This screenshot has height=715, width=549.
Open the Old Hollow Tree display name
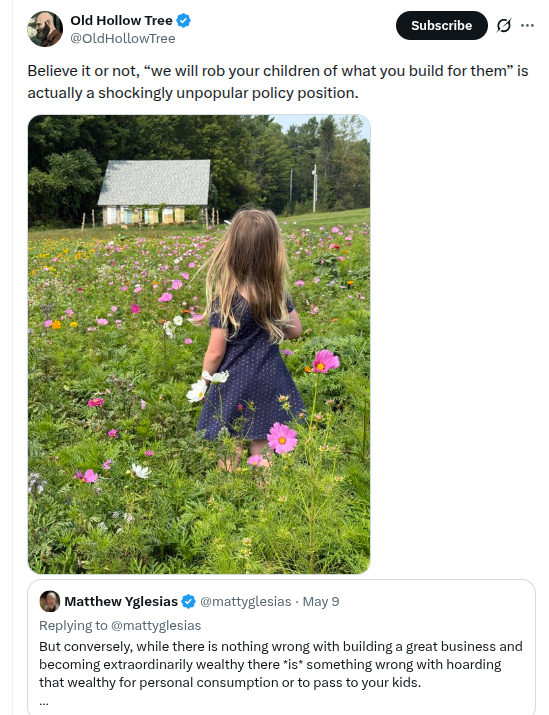pyautogui.click(x=121, y=21)
